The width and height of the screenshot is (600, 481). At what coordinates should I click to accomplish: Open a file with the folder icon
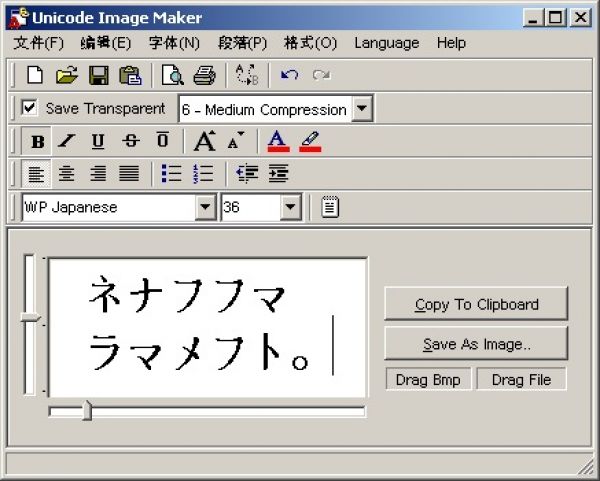pos(66,74)
